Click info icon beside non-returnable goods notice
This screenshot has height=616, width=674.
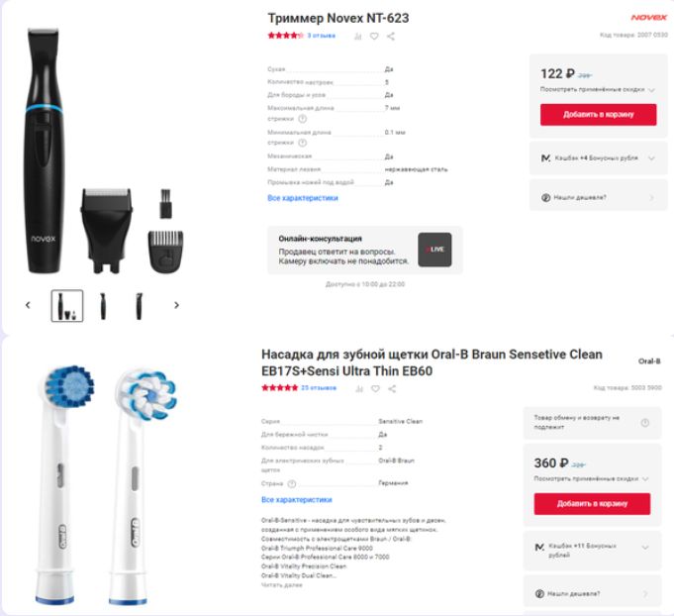pos(644,423)
